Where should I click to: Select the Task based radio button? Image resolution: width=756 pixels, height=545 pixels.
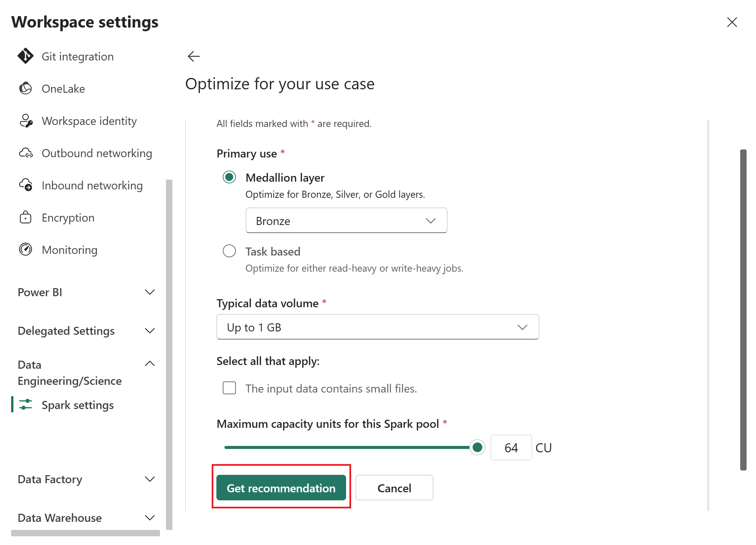(229, 251)
